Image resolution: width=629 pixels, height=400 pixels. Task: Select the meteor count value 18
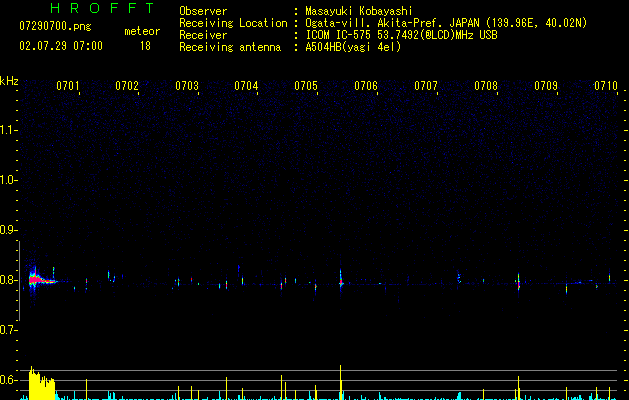(145, 46)
